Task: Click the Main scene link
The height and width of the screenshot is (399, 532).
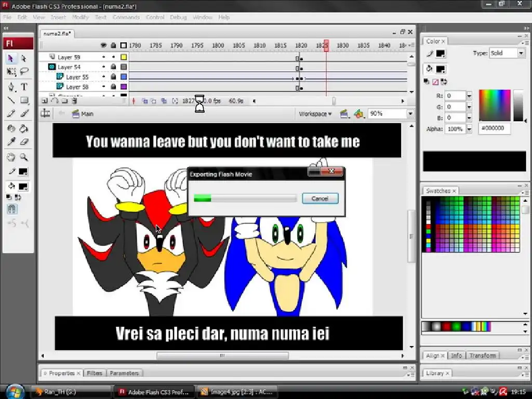Action: 87,114
